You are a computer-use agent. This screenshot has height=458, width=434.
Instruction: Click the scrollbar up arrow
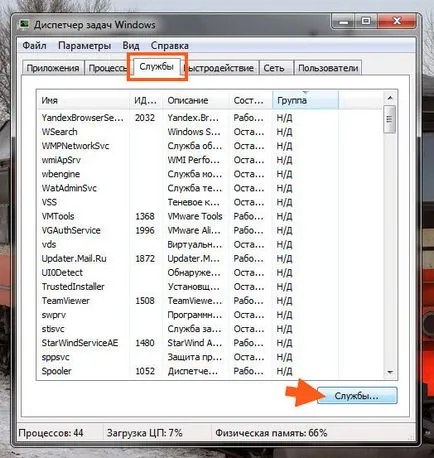coord(390,98)
